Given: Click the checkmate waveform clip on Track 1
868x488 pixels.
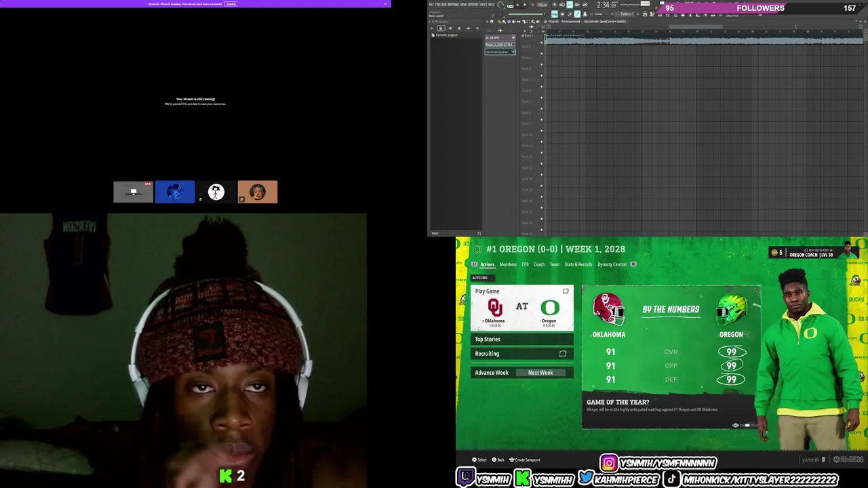Looking at the screenshot, I should (705, 40).
